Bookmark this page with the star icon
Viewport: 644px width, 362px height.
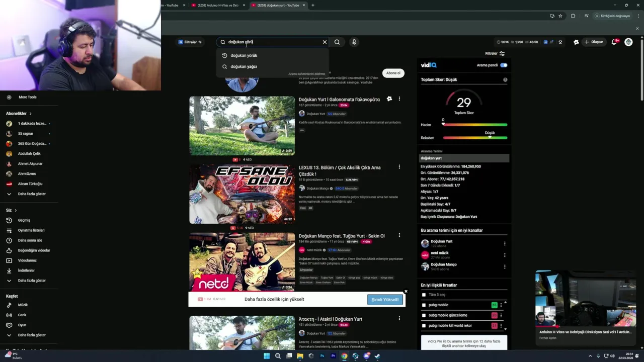pyautogui.click(x=560, y=16)
